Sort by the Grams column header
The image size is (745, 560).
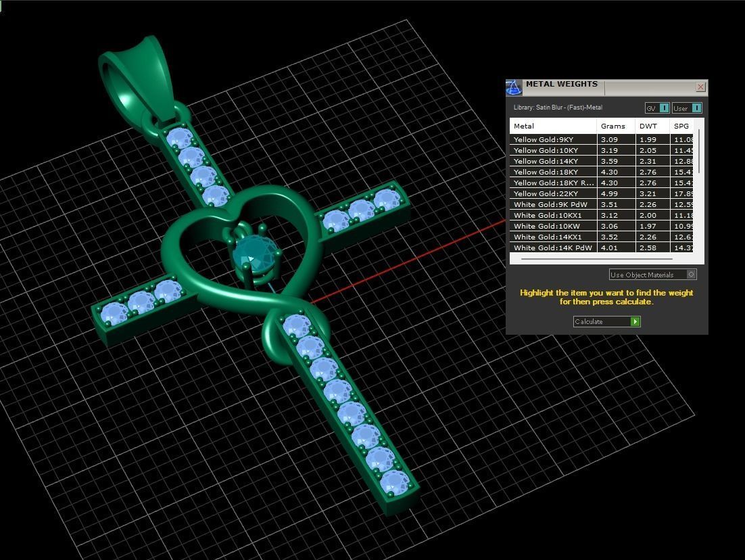coord(616,126)
